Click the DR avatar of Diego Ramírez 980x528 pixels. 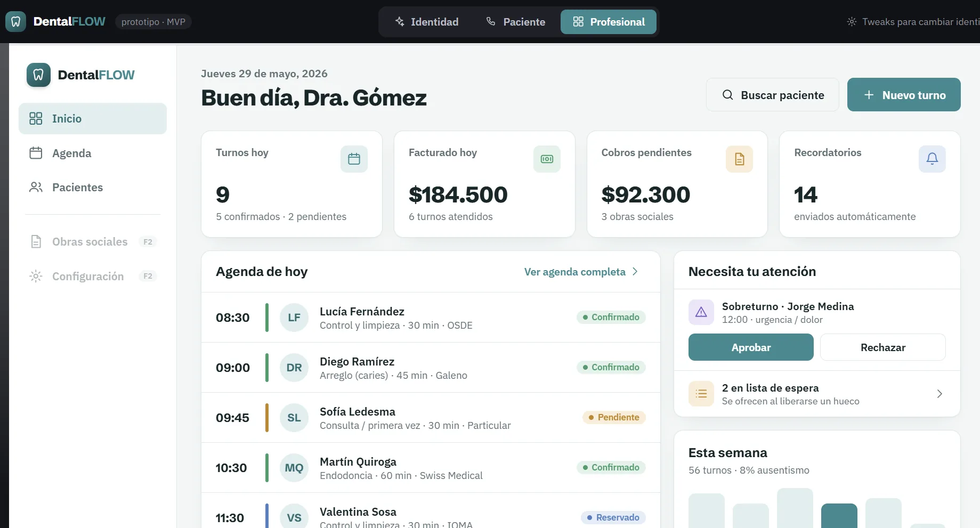tap(294, 368)
